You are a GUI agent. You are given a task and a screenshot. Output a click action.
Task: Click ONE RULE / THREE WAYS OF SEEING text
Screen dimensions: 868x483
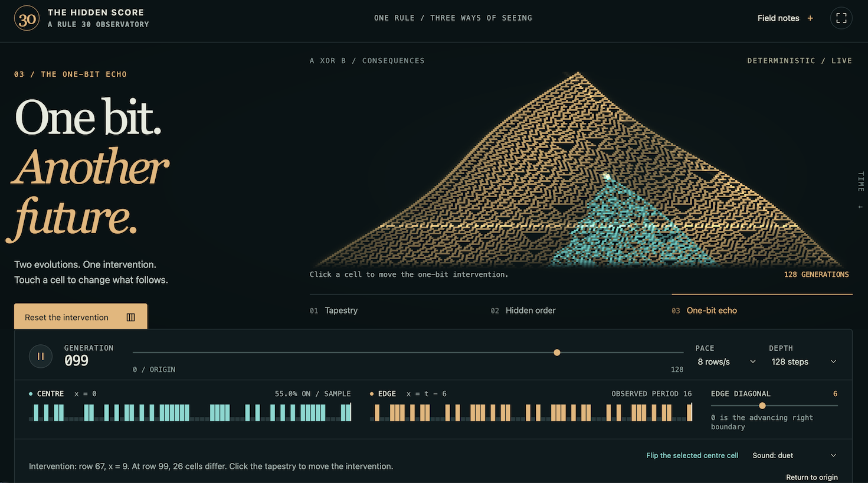[x=453, y=18]
